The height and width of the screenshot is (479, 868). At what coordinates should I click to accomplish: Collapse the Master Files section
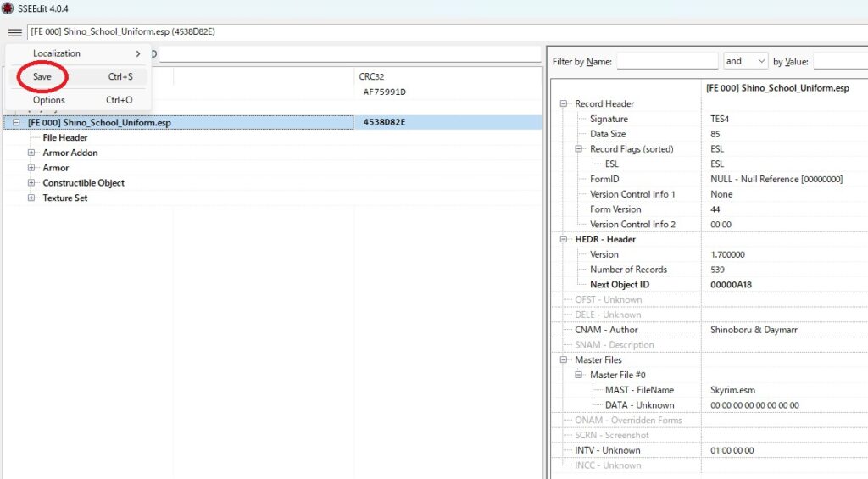(564, 360)
